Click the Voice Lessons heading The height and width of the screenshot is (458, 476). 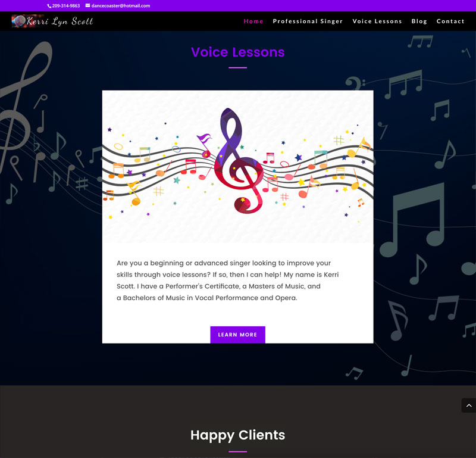[x=237, y=52]
